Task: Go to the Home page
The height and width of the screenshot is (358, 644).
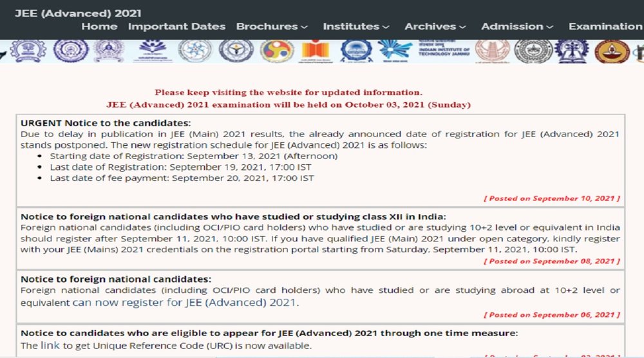Action: click(x=99, y=26)
